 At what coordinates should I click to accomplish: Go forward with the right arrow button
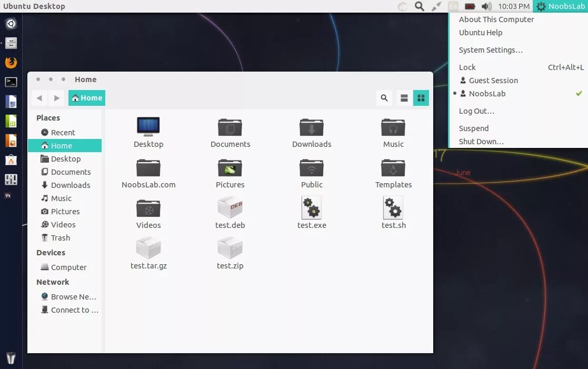click(x=56, y=98)
